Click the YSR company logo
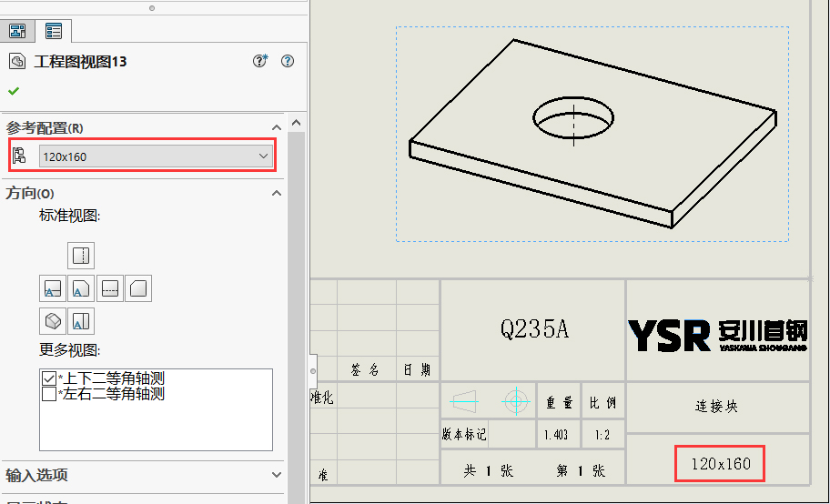 [x=717, y=336]
